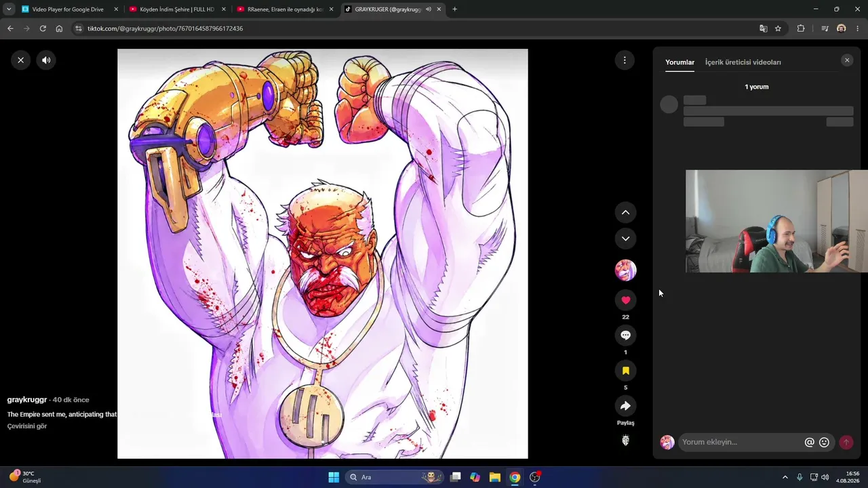Image resolution: width=868 pixels, height=488 pixels.
Task: Mute the GRAYKRUGER tab audio icon
Action: 429,9
